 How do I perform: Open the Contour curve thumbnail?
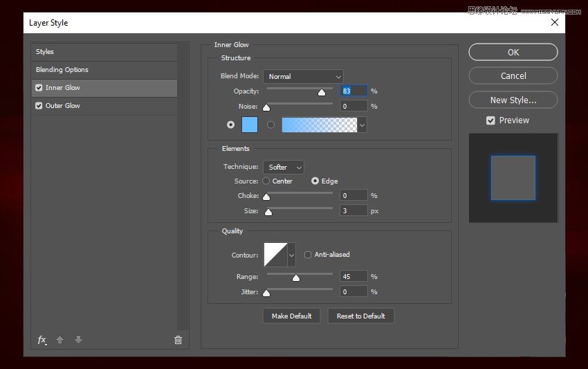pos(275,255)
